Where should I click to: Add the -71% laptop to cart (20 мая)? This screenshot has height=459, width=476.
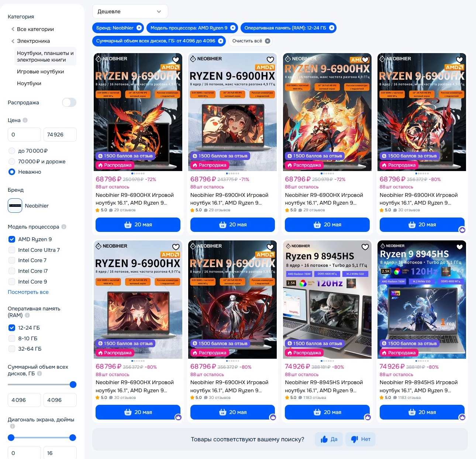(232, 225)
